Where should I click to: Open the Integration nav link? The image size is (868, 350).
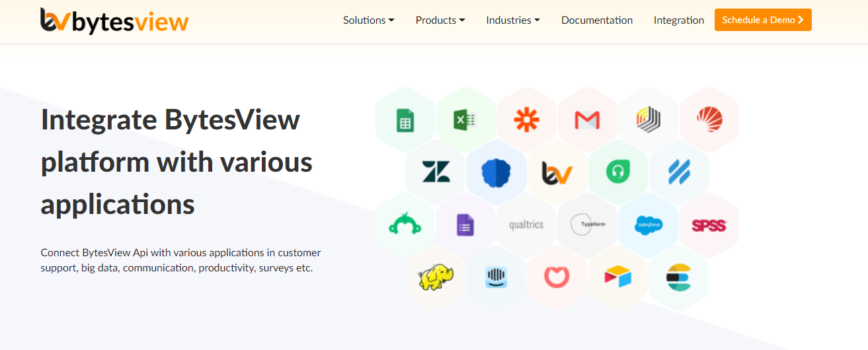click(679, 20)
